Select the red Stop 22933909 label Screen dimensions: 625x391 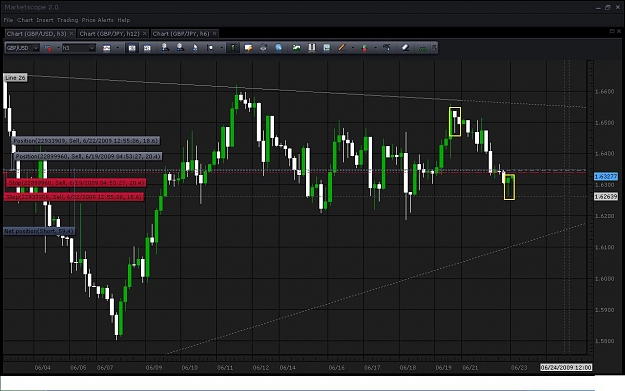[74, 197]
